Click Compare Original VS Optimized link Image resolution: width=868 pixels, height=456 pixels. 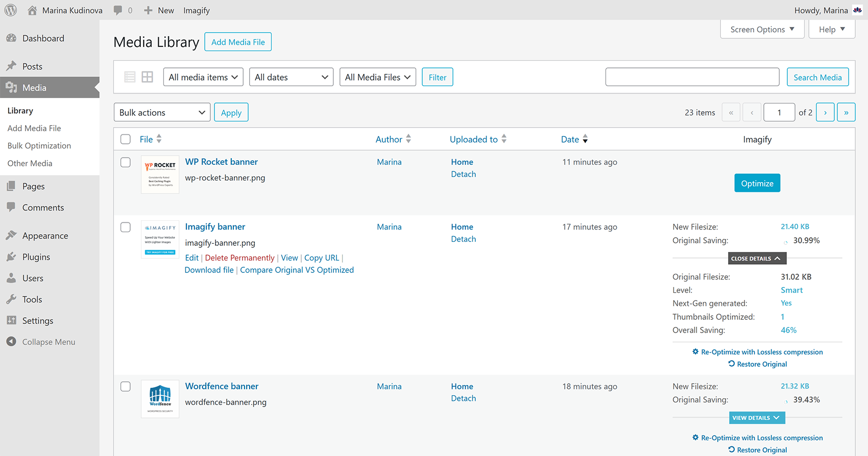tap(297, 270)
